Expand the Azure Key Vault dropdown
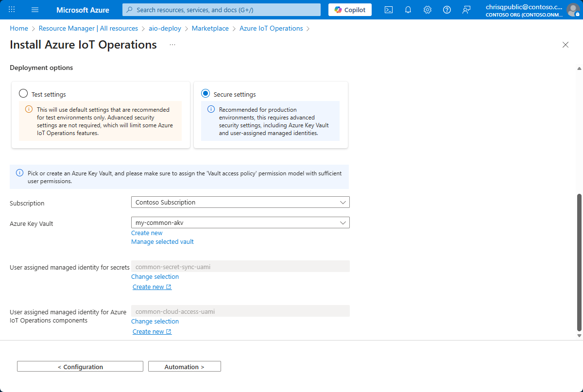The width and height of the screenshot is (583, 392). 240,222
